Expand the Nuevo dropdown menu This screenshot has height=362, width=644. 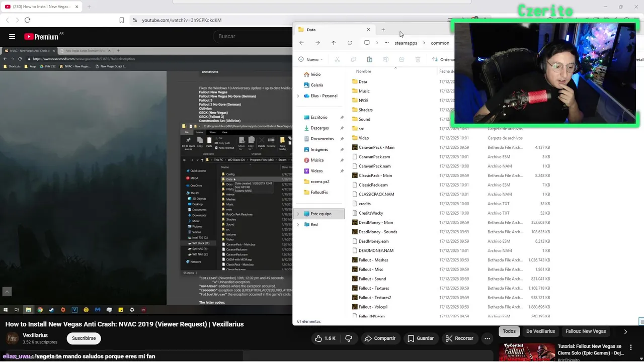coord(311,59)
